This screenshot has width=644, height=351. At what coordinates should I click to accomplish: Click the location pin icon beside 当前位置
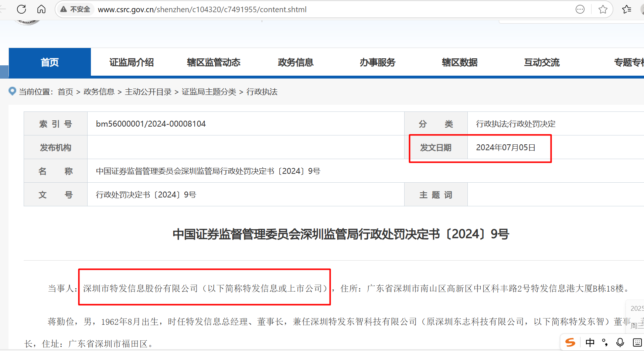click(12, 91)
